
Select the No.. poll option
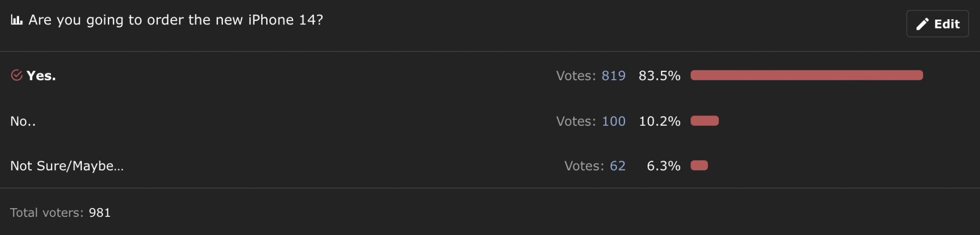click(23, 121)
